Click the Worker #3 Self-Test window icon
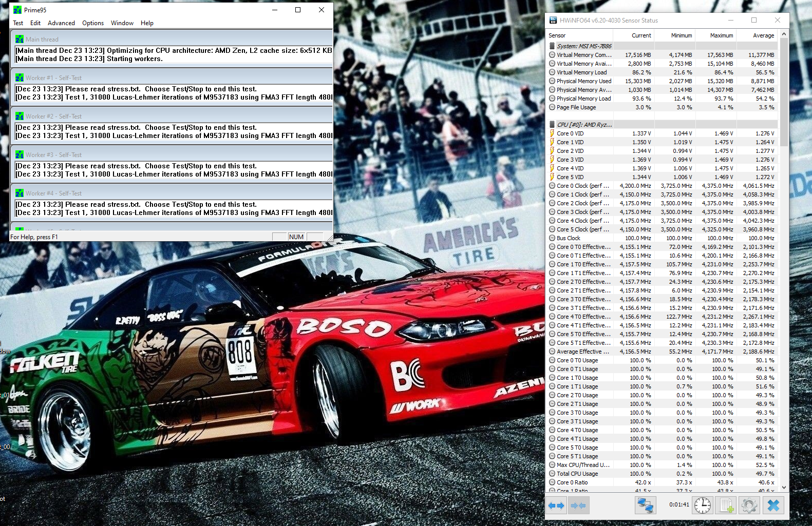Screen dimensions: 812x526 tap(20, 154)
